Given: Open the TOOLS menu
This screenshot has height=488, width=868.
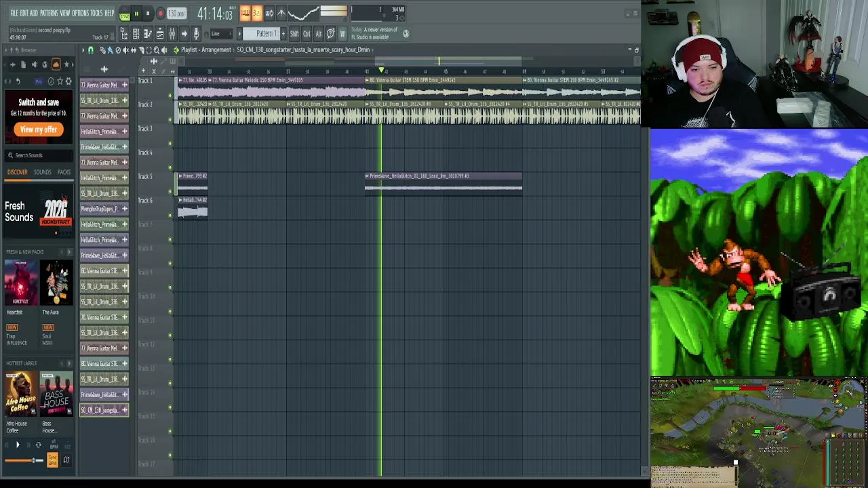Looking at the screenshot, I should tap(96, 13).
